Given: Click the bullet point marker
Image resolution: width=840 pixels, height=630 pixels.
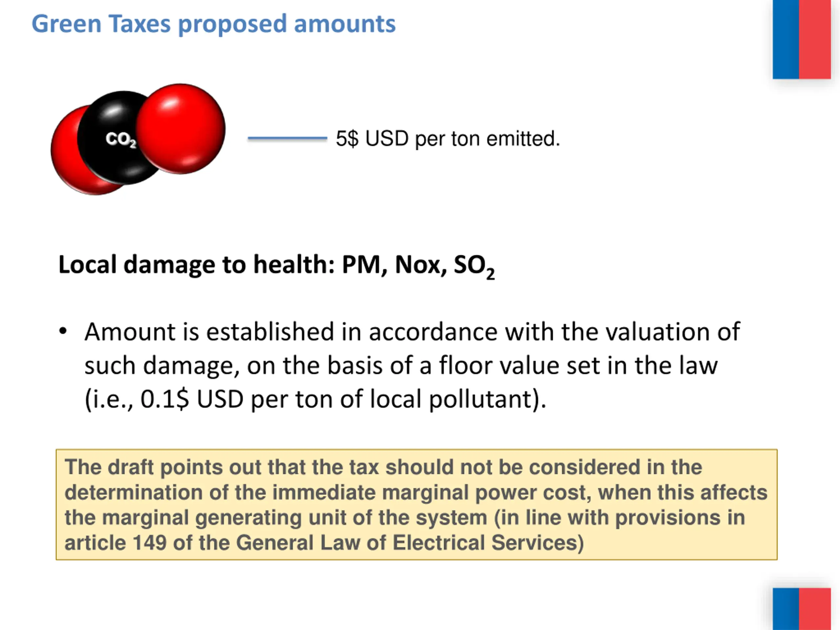Looking at the screenshot, I should pos(63,331).
